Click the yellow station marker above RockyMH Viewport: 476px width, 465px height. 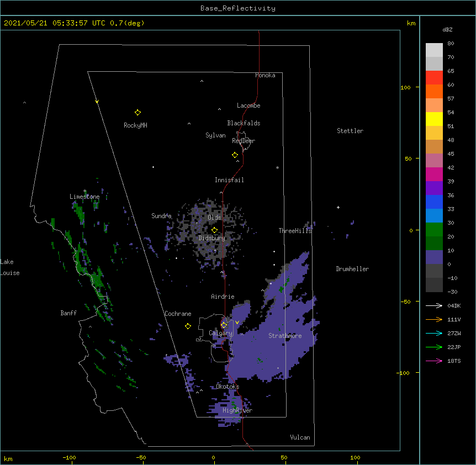[137, 113]
